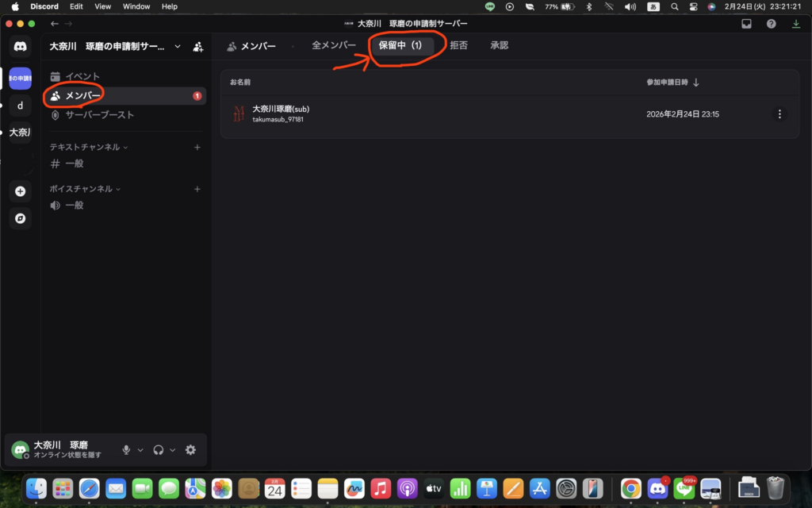Open サーバーブースト in the sidebar
The image size is (812, 508).
point(99,115)
